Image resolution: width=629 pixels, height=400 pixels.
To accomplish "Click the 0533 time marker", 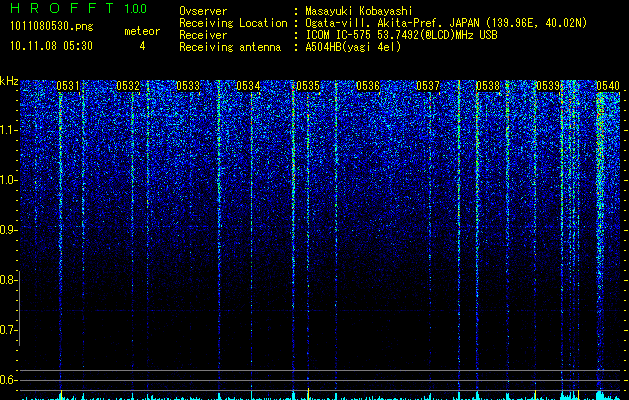I will (x=188, y=86).
